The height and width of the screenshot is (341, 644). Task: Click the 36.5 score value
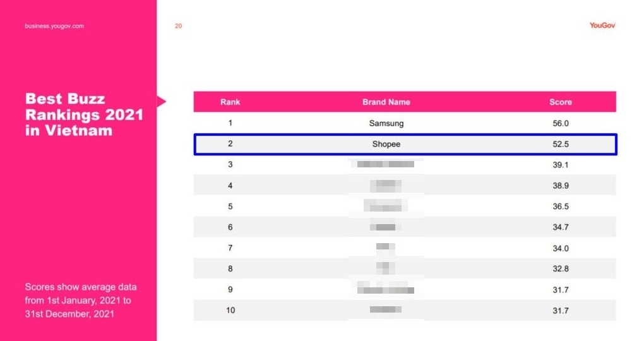click(560, 206)
